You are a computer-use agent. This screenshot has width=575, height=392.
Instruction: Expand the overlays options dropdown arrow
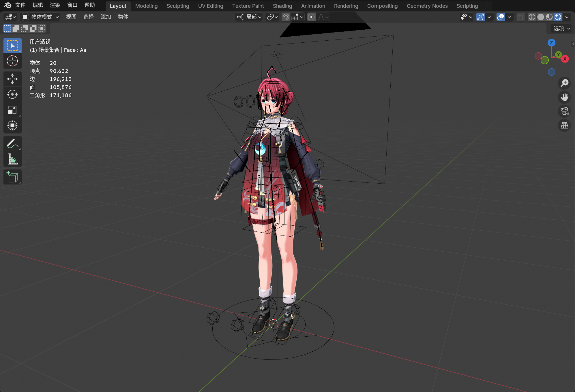pos(509,17)
